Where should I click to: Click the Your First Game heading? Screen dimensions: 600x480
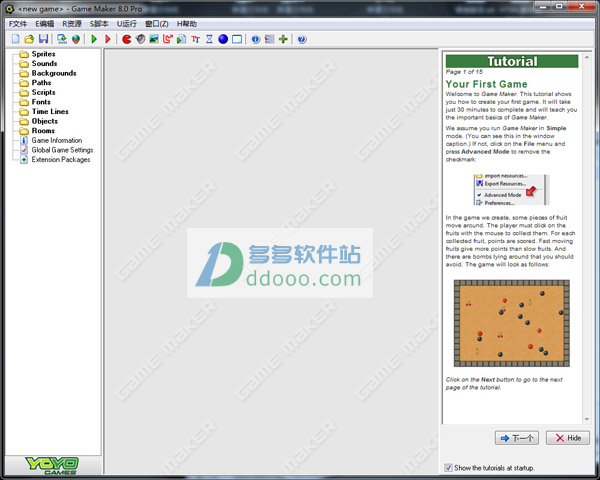pyautogui.click(x=486, y=84)
